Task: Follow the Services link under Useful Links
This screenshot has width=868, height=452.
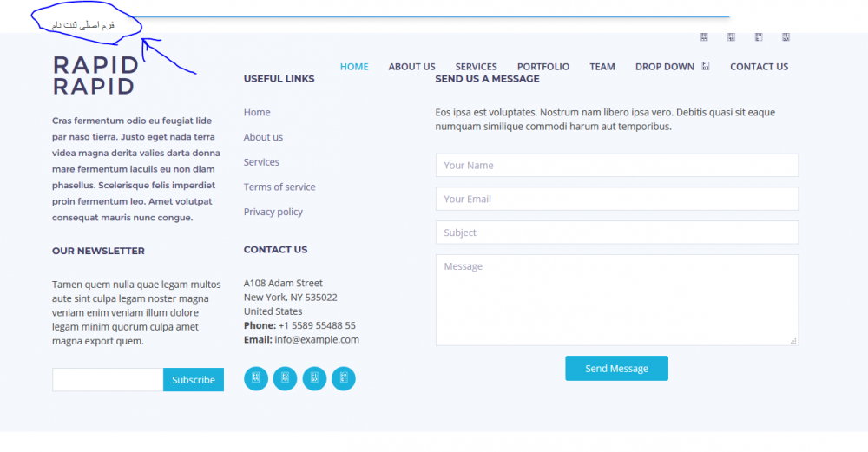Action: coord(261,162)
